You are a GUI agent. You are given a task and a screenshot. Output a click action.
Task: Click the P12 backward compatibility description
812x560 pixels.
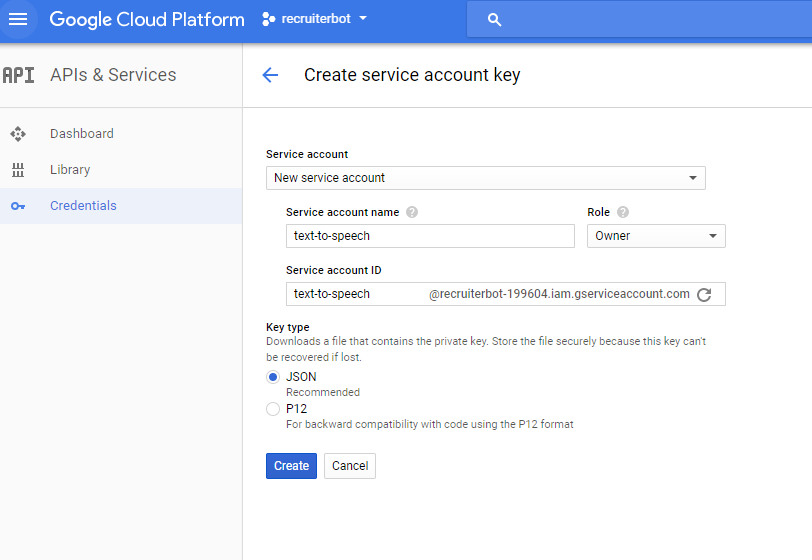click(x=429, y=424)
